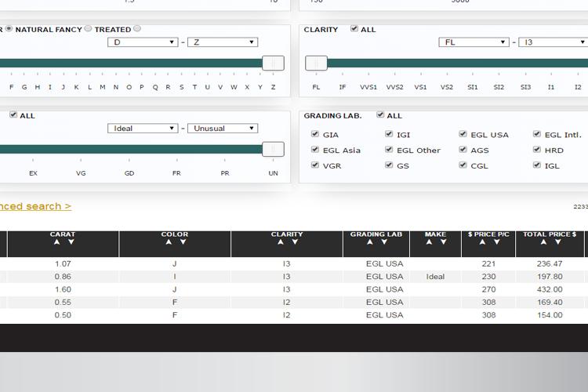588x392 pixels.
Task: Sort Color column ascending arrow
Action: pyautogui.click(x=169, y=242)
